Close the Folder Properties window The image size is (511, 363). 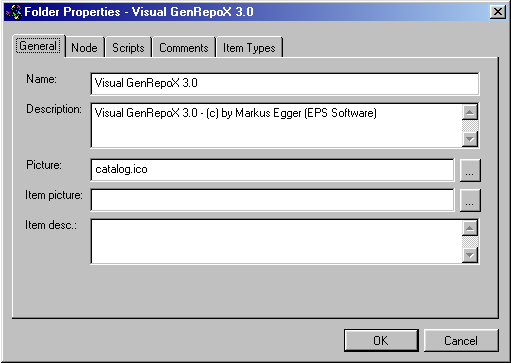coord(498,12)
